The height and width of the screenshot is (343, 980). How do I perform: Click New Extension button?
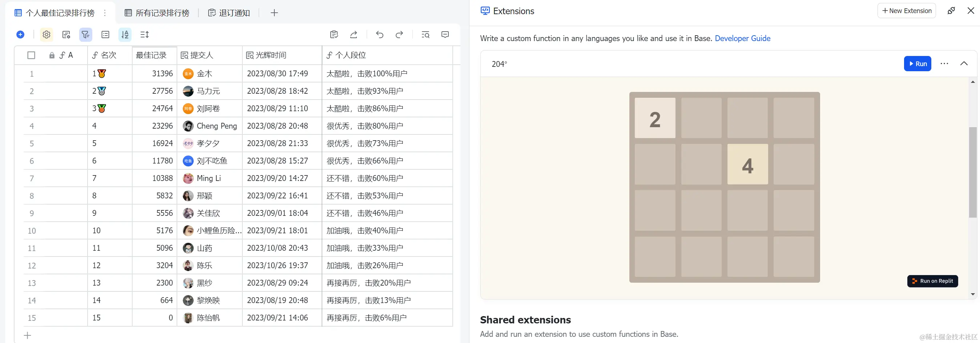pyautogui.click(x=907, y=11)
